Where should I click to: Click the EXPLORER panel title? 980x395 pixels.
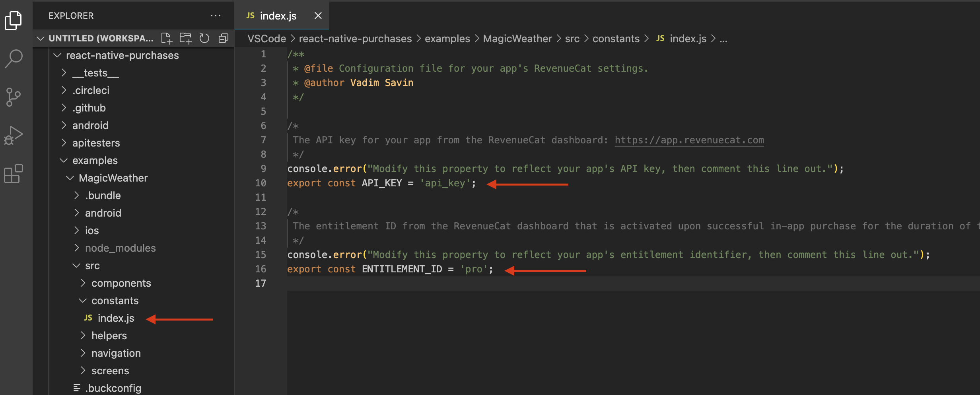[71, 16]
